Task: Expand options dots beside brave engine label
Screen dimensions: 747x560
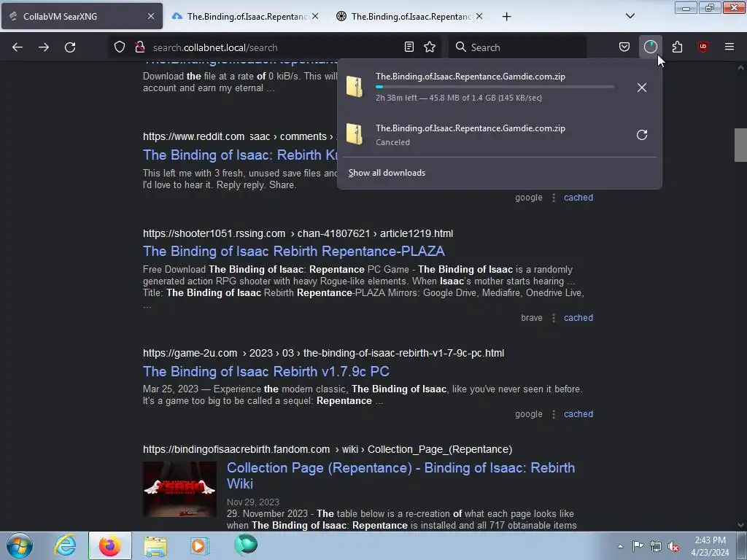Action: 553,318
